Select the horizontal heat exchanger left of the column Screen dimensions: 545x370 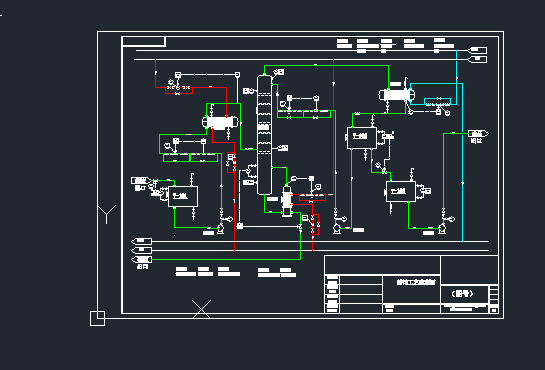point(220,122)
